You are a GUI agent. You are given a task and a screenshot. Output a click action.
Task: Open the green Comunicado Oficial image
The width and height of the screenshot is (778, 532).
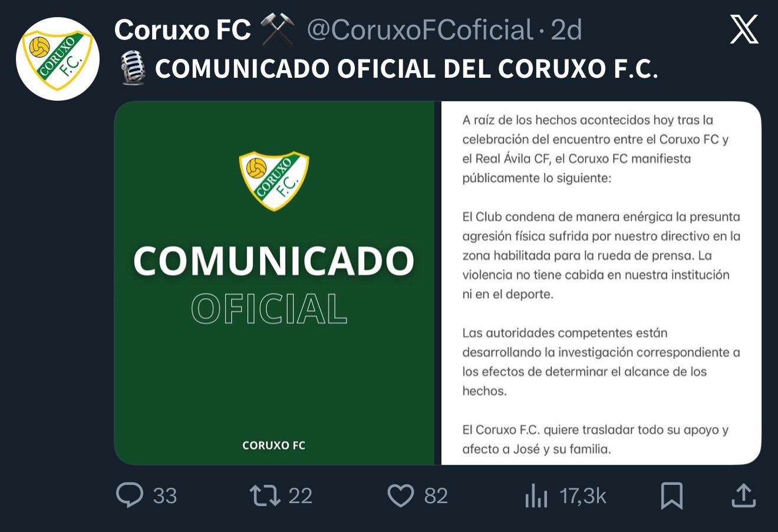tap(274, 283)
